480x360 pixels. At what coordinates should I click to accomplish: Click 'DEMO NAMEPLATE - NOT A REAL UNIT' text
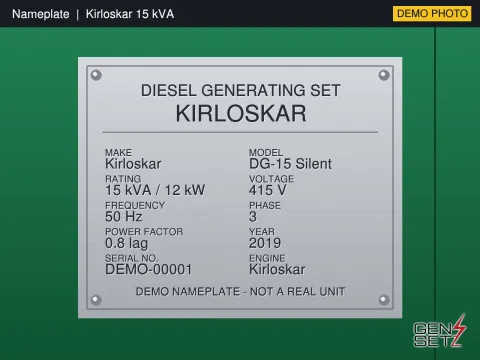point(240,292)
